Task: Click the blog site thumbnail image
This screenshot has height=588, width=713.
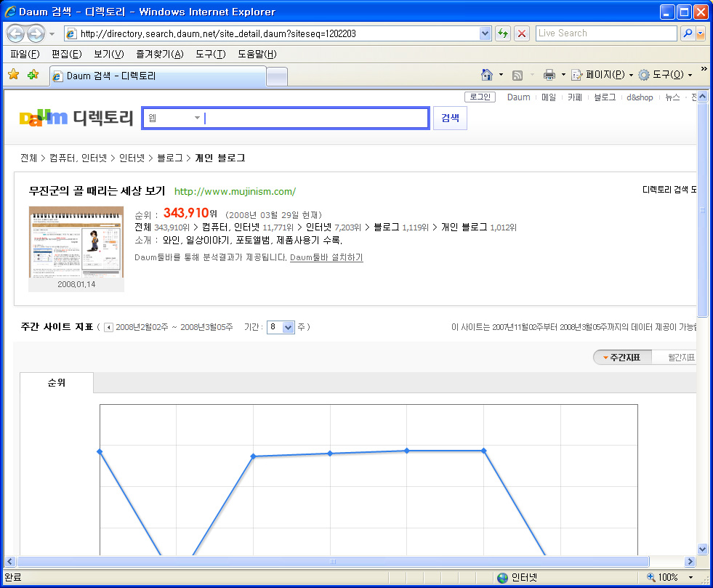Action: point(76,242)
